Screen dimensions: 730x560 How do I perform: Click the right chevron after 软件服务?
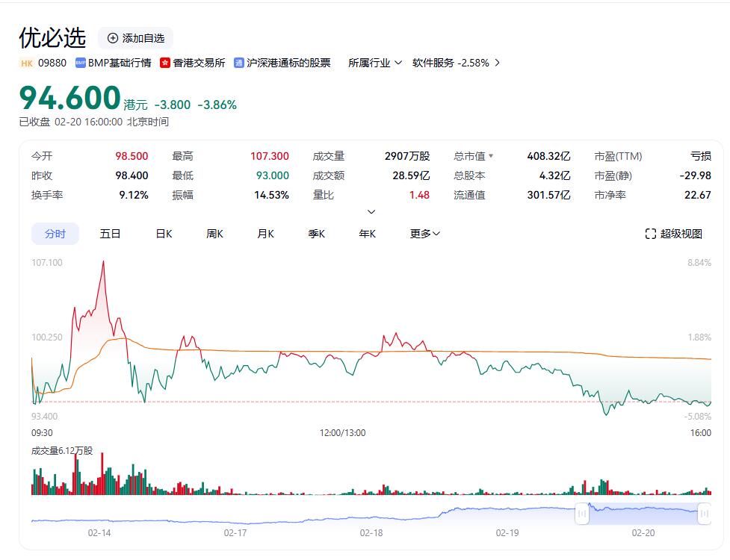tap(497, 63)
